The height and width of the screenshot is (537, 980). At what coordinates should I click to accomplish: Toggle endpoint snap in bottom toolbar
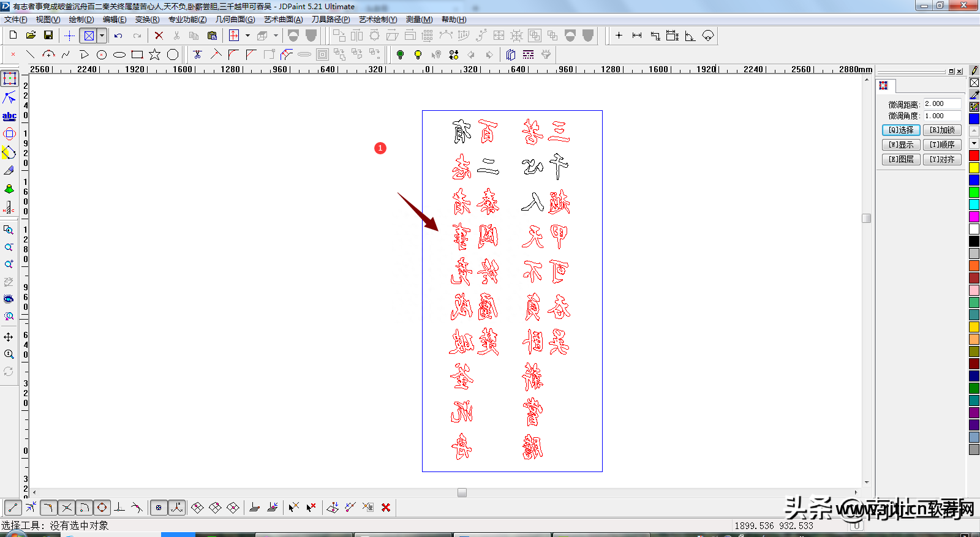[x=13, y=508]
